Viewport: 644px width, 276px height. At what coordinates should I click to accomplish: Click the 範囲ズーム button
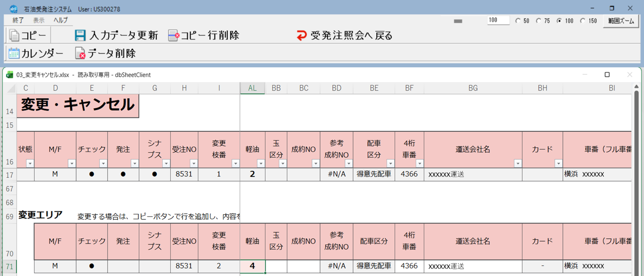tap(621, 21)
